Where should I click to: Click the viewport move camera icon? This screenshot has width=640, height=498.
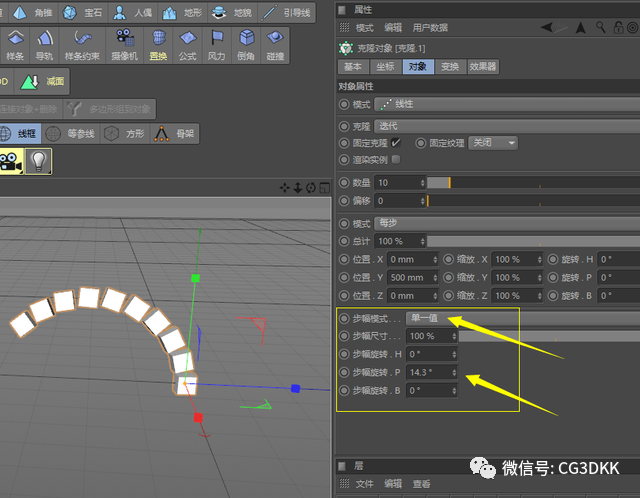pos(284,188)
